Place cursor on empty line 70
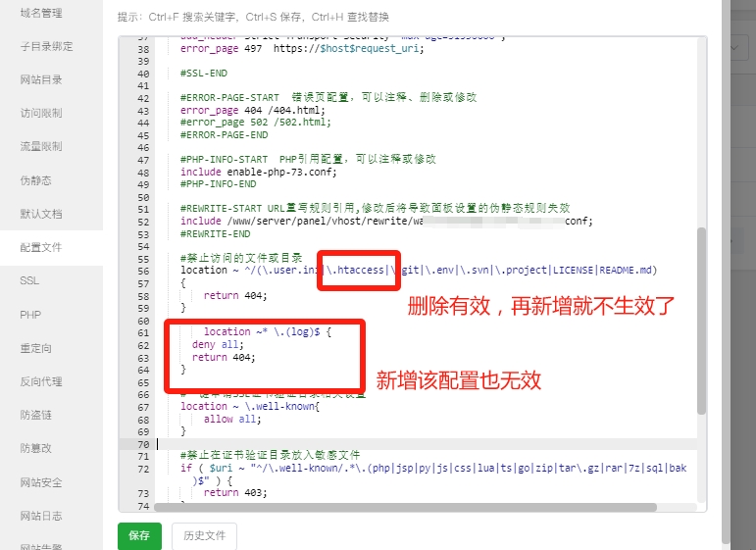This screenshot has height=550, width=756. click(427, 444)
